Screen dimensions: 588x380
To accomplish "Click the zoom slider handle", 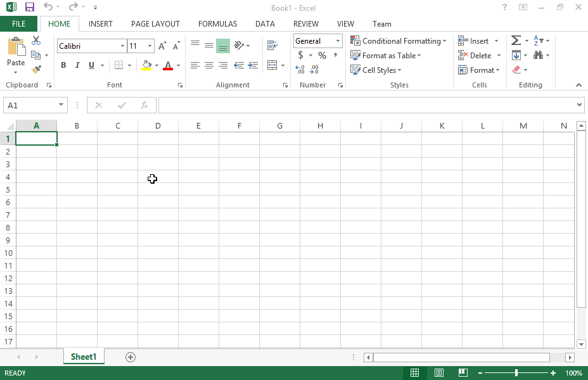I will (x=516, y=373).
